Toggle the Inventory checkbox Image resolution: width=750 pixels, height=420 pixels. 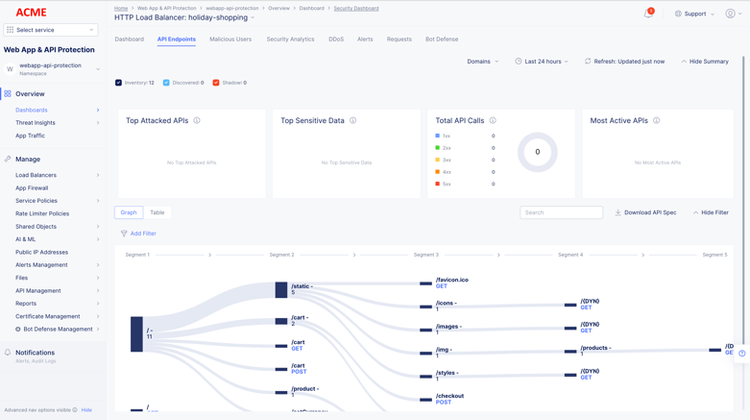tap(119, 82)
